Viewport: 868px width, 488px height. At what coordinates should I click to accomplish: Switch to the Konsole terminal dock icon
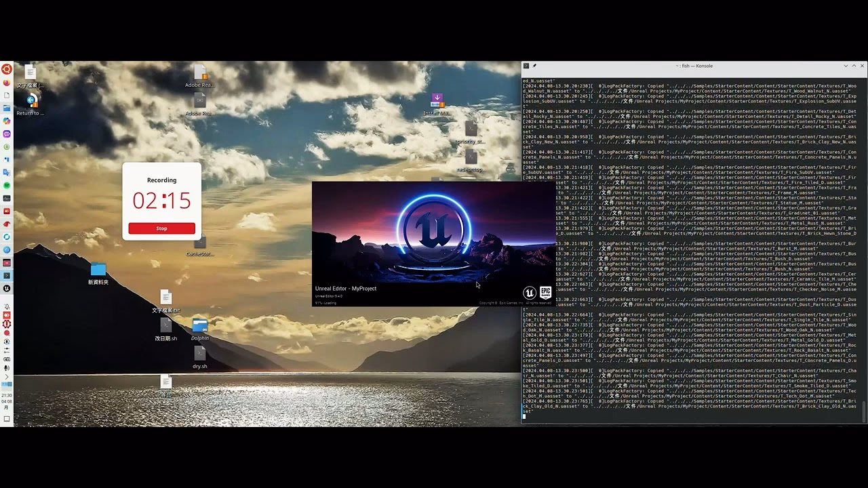coord(7,275)
